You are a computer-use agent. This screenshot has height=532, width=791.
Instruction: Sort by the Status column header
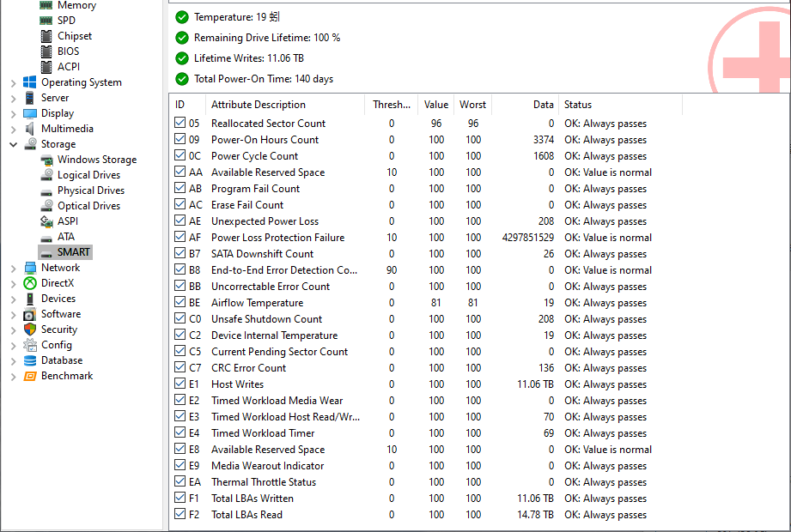(620, 105)
